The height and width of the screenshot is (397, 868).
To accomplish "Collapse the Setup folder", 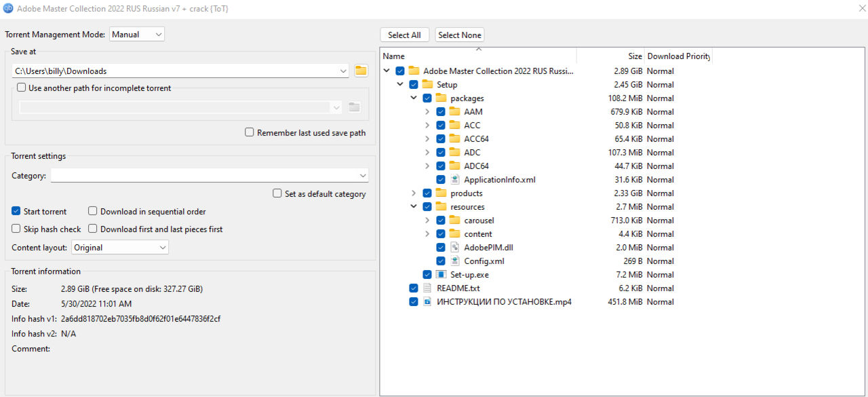I will pyautogui.click(x=400, y=84).
